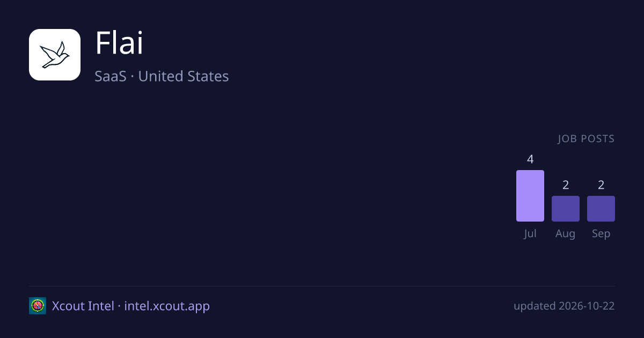Screen dimensions: 644x338
Task: Select the Flai company name heading
Action: [119, 43]
